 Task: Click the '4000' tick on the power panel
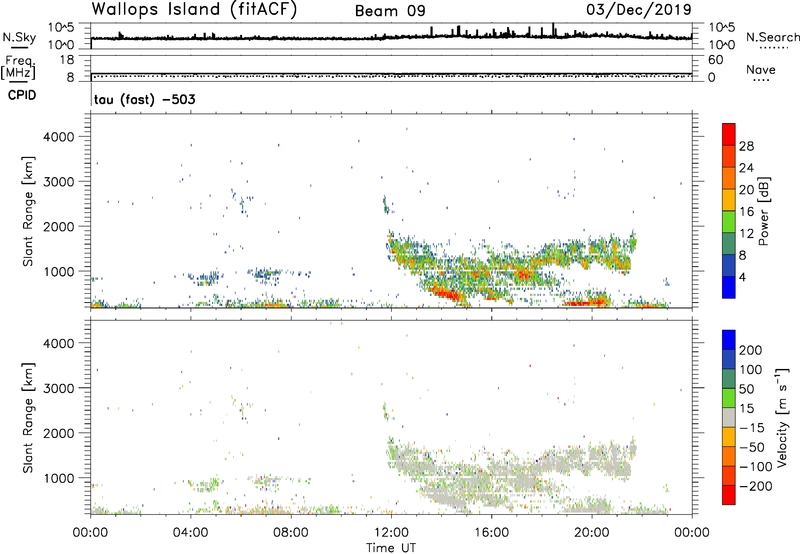pos(59,137)
